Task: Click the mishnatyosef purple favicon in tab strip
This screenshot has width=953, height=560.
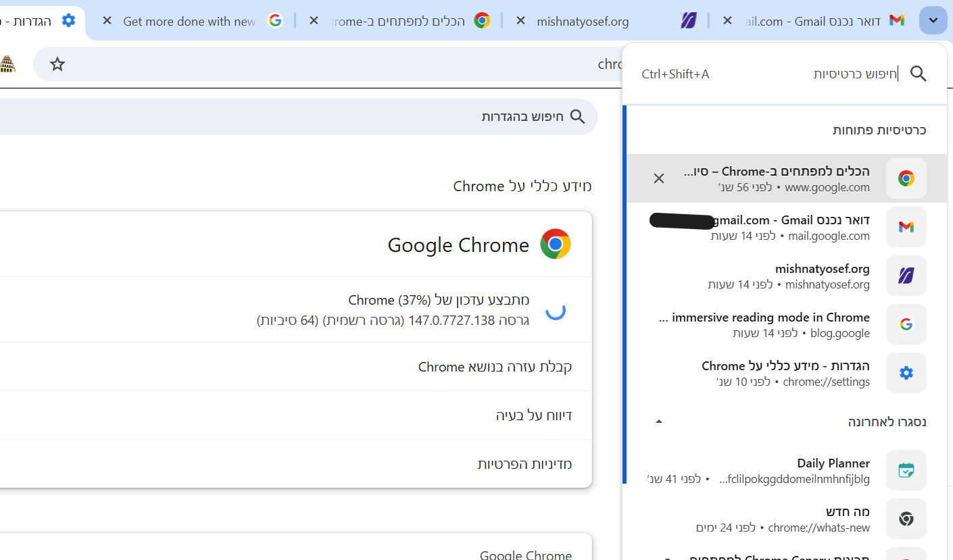Action: click(689, 21)
